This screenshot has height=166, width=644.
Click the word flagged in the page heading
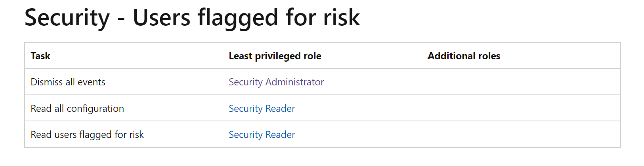(x=238, y=18)
